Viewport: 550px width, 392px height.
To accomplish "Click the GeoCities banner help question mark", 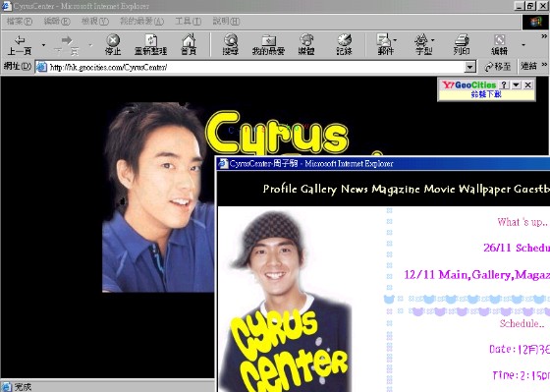I will point(504,84).
